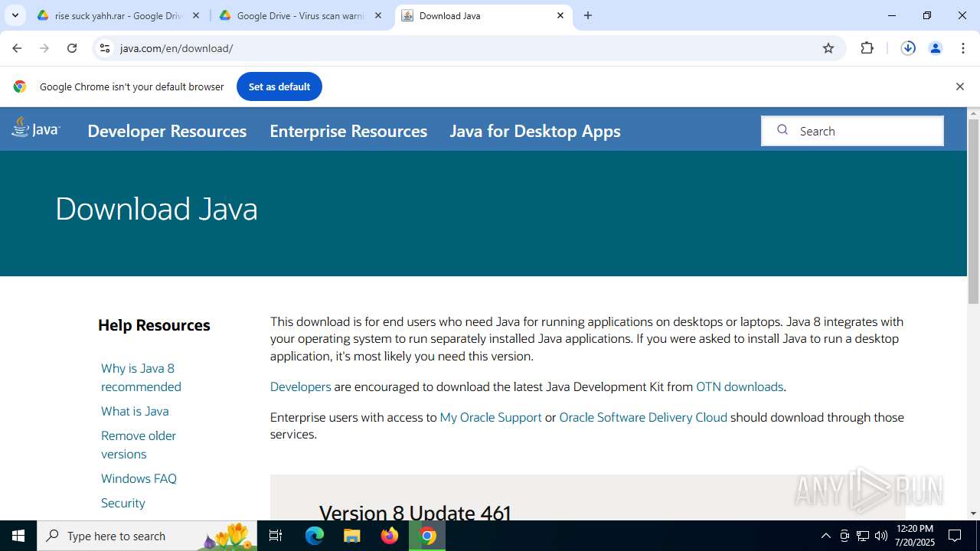Open the Windows notification center

[955, 536]
